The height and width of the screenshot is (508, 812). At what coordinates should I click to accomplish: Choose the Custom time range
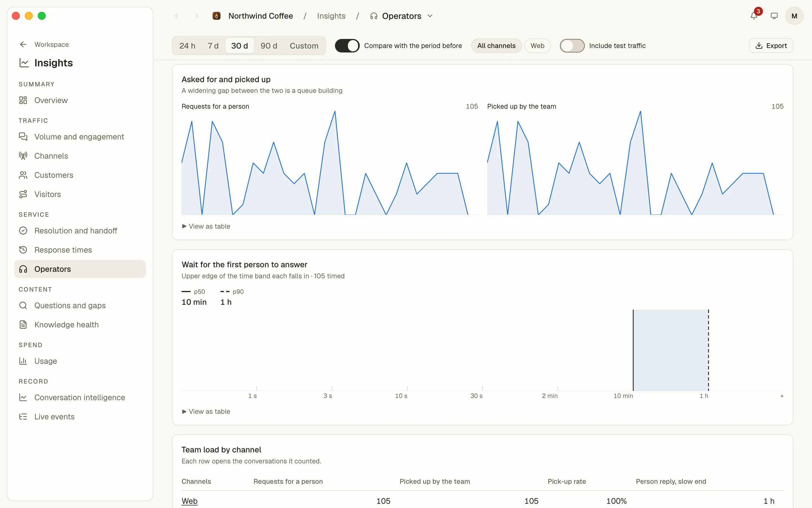pos(304,46)
